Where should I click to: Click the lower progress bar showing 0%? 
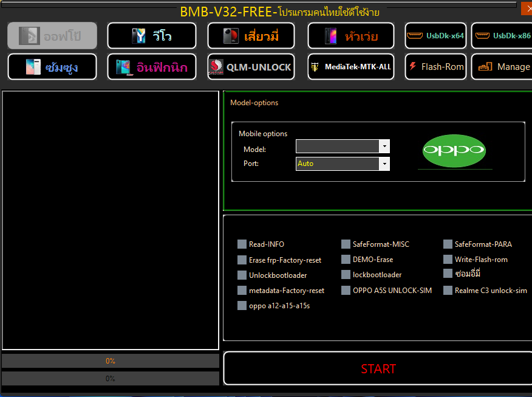pyautogui.click(x=111, y=378)
